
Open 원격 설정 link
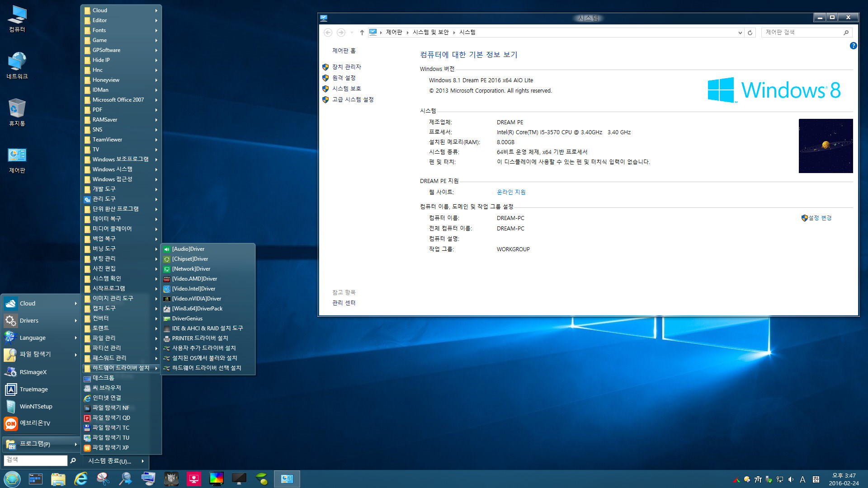click(344, 78)
